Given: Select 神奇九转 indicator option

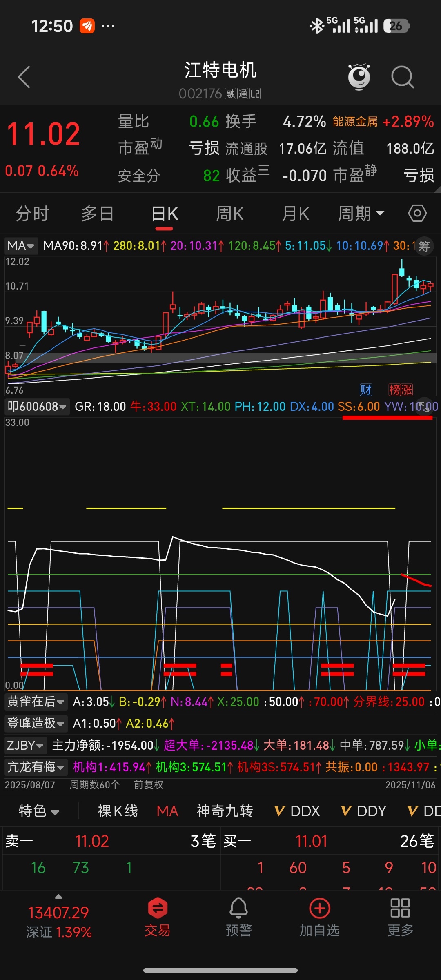Looking at the screenshot, I should (225, 811).
